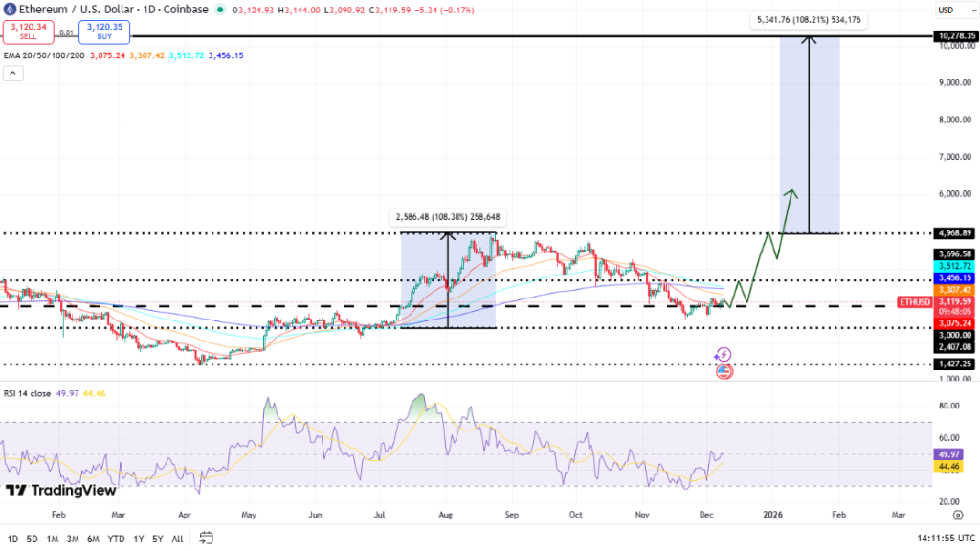Click the 10,278.35 price label

[x=956, y=36]
